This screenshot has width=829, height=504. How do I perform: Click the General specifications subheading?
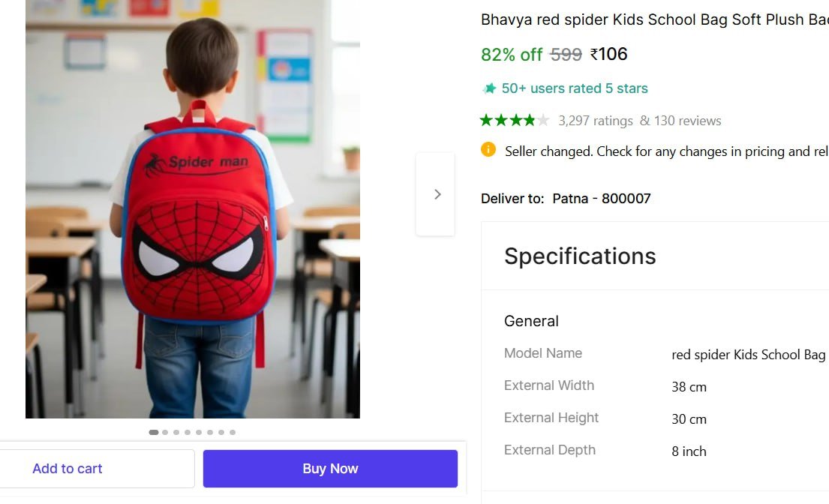(x=531, y=321)
